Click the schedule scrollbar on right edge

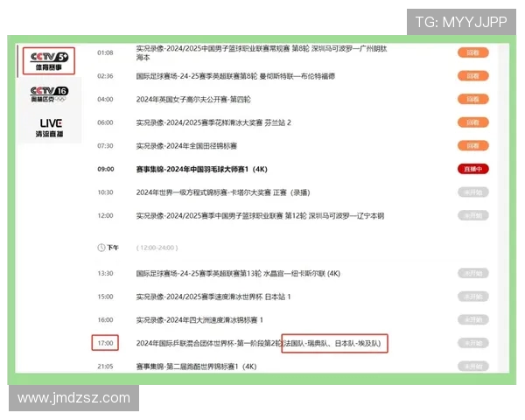[503, 207]
